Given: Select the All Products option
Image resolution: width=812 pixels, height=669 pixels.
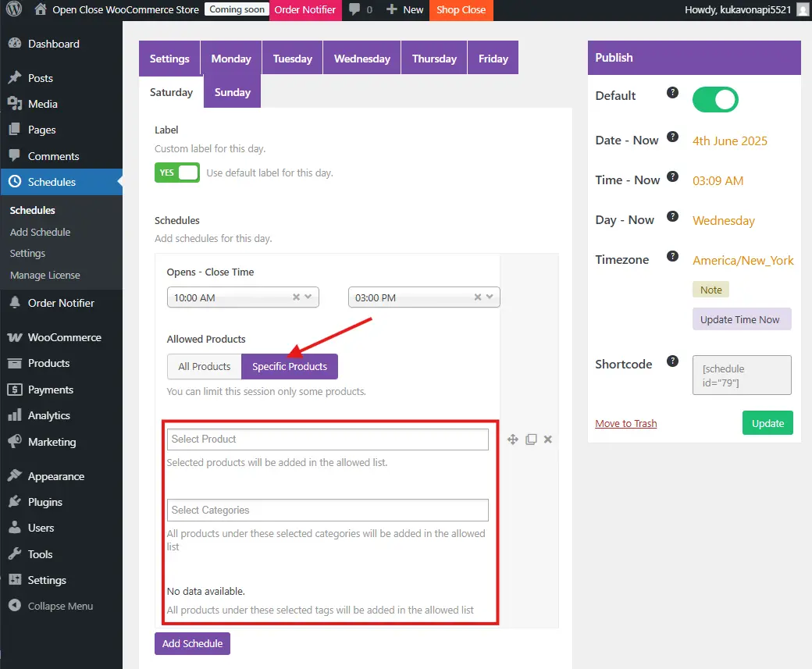Looking at the screenshot, I should (204, 367).
